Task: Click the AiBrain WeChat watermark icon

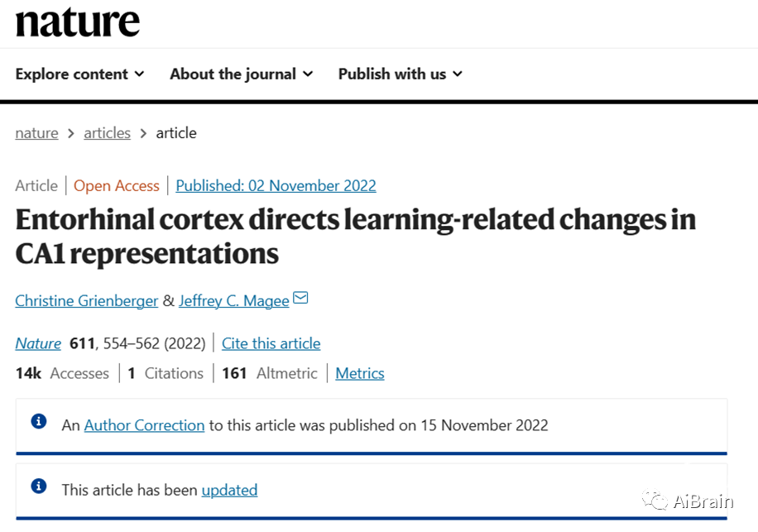Action: click(x=655, y=501)
